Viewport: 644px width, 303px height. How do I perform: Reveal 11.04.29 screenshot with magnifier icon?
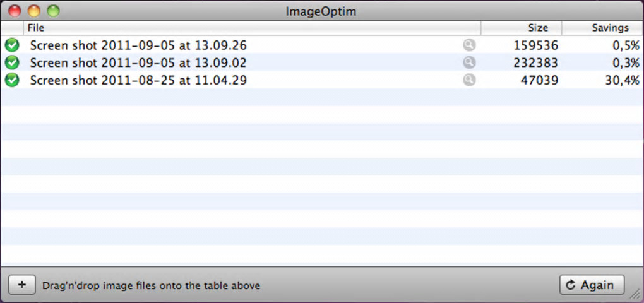pos(468,80)
